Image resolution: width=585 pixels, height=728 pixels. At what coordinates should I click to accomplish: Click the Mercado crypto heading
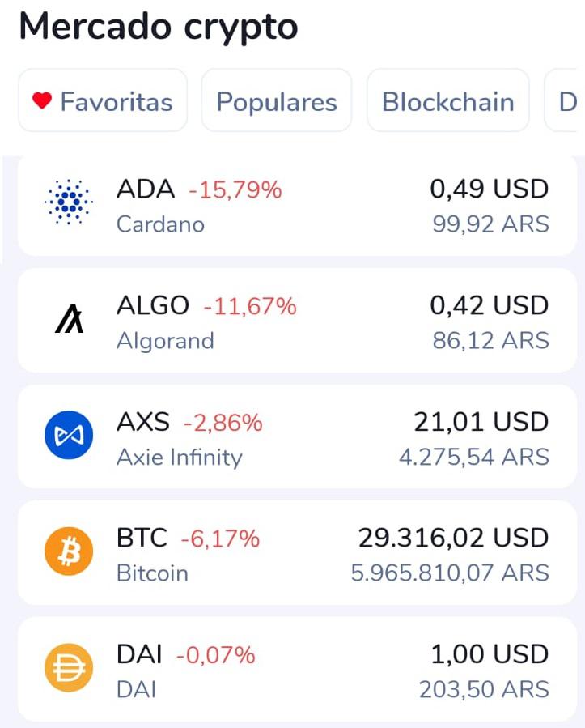click(x=159, y=27)
